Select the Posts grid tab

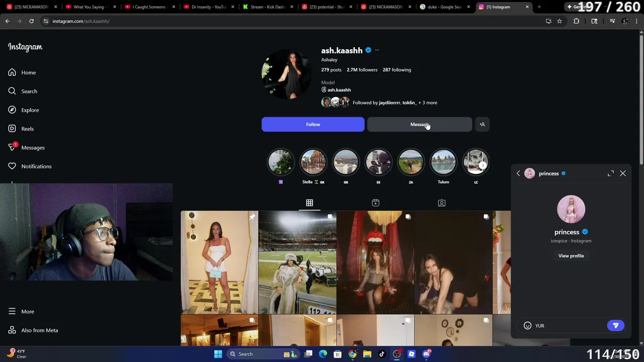tap(309, 203)
